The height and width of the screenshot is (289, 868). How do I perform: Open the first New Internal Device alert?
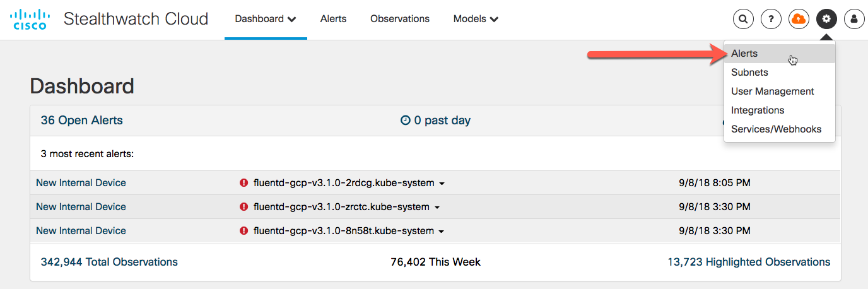81,183
